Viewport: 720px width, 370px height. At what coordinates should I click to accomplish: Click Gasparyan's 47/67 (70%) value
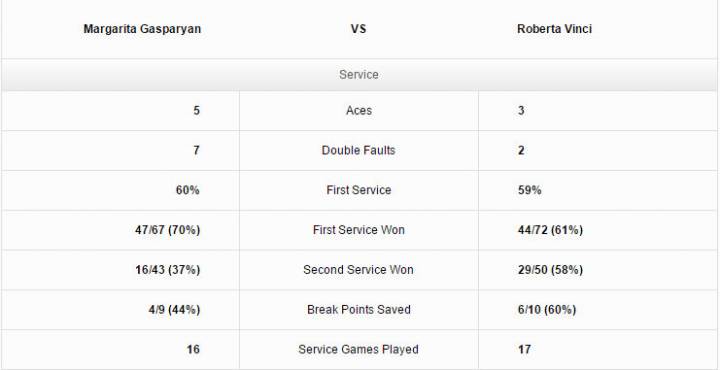[x=168, y=230]
